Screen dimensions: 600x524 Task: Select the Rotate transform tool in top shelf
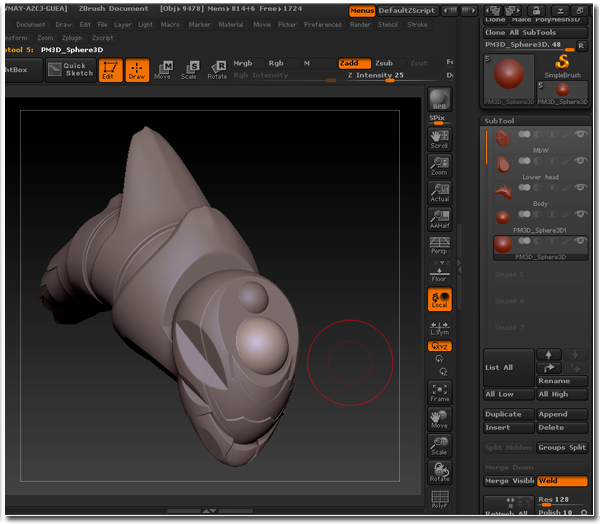tap(217, 70)
